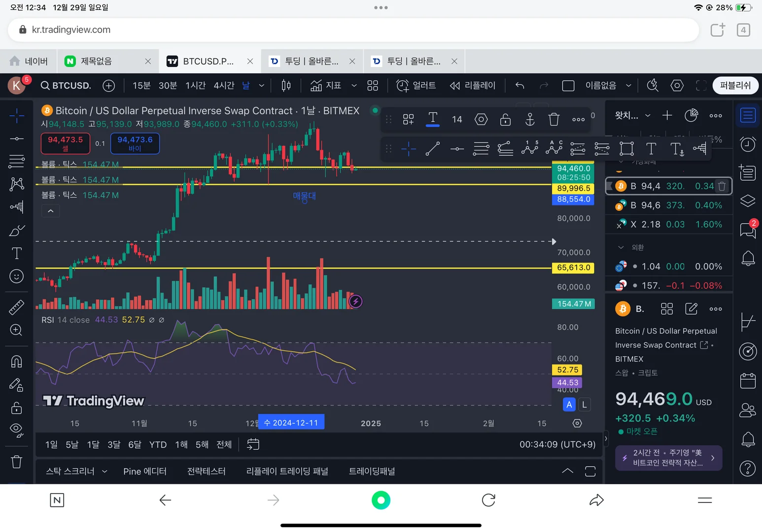Toggle lock all drawings in left sidebar
This screenshot has height=532, width=762.
[17, 408]
